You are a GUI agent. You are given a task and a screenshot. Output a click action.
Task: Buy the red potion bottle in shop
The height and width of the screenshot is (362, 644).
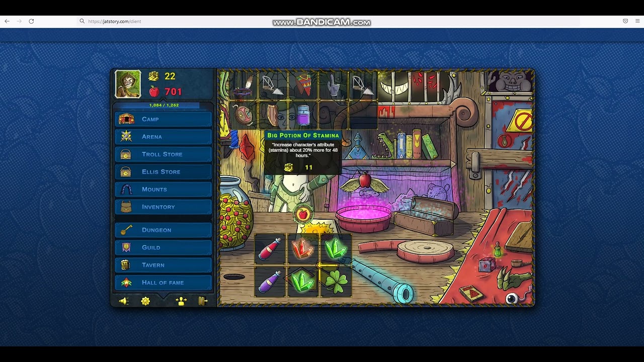click(x=271, y=249)
